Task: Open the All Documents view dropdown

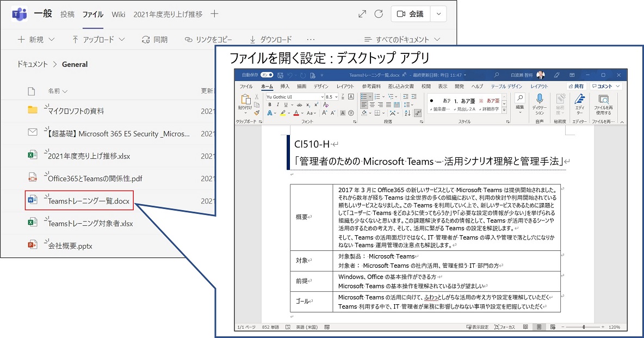Action: click(x=403, y=40)
